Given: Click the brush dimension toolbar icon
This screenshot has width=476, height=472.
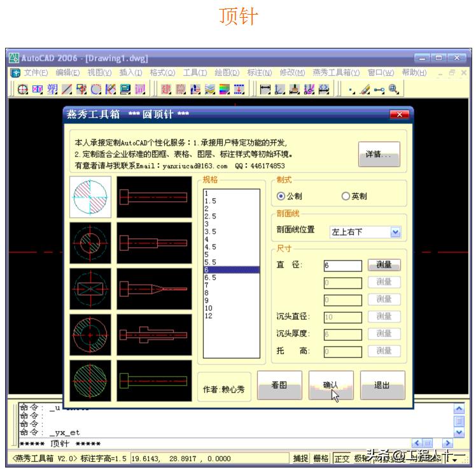Looking at the screenshot, I should coord(294,89).
